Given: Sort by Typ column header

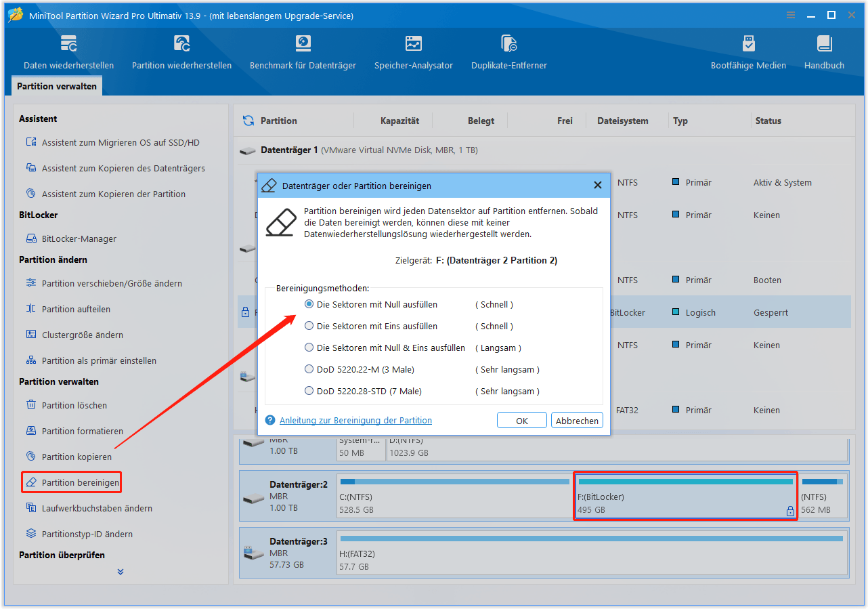Looking at the screenshot, I should point(680,121).
